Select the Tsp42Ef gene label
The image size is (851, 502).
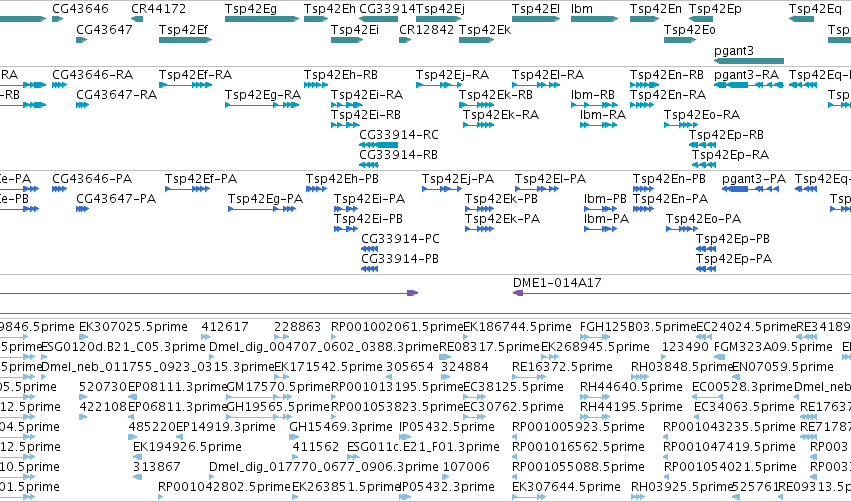[183, 30]
